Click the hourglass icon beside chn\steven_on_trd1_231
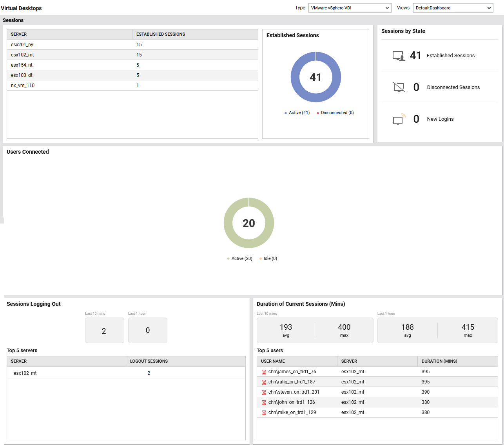The image size is (504, 445). click(x=264, y=392)
